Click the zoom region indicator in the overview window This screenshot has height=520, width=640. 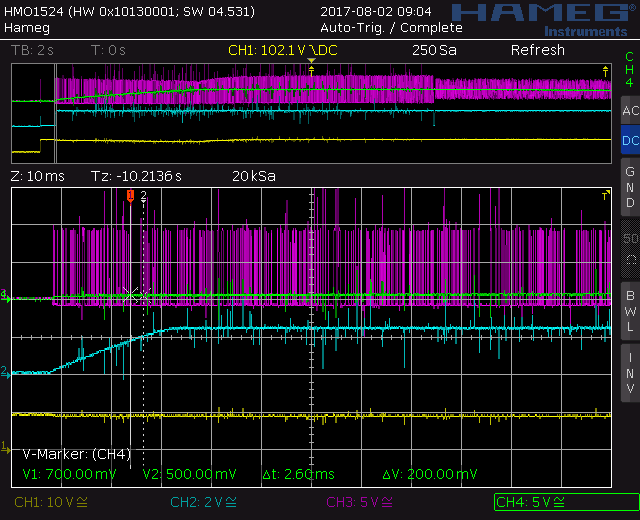tap(55, 113)
